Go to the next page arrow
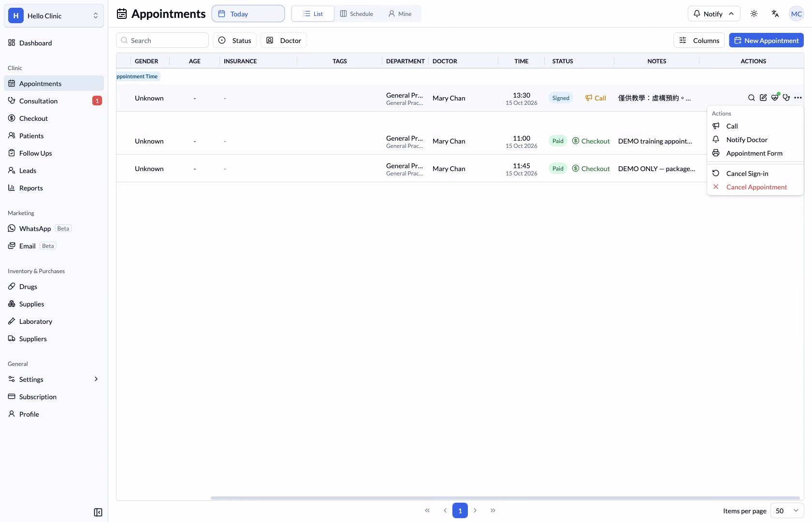812x522 pixels. tap(475, 510)
